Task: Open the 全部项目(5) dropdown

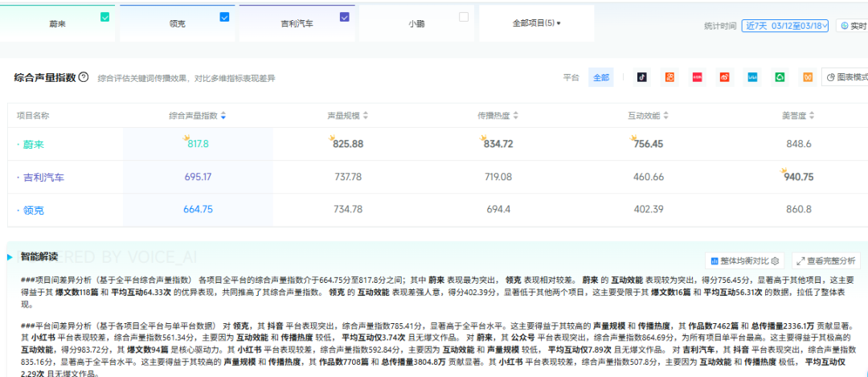Action: pyautogui.click(x=536, y=23)
